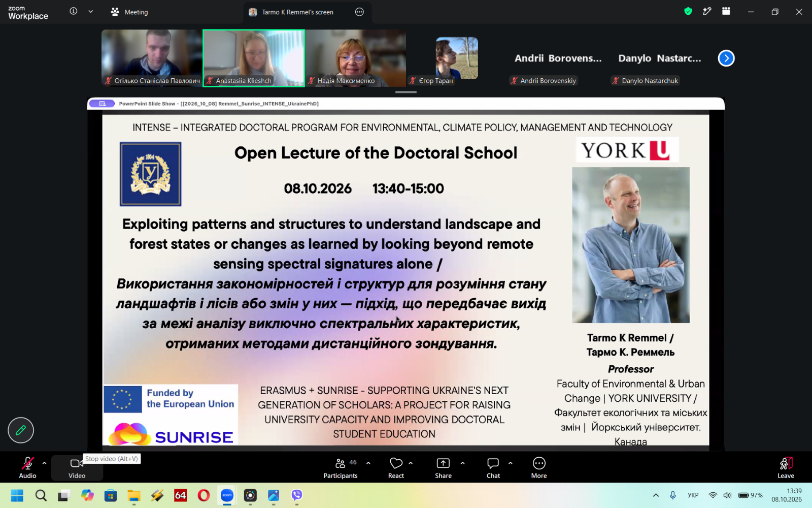Open Windows taskbar search

(41, 495)
